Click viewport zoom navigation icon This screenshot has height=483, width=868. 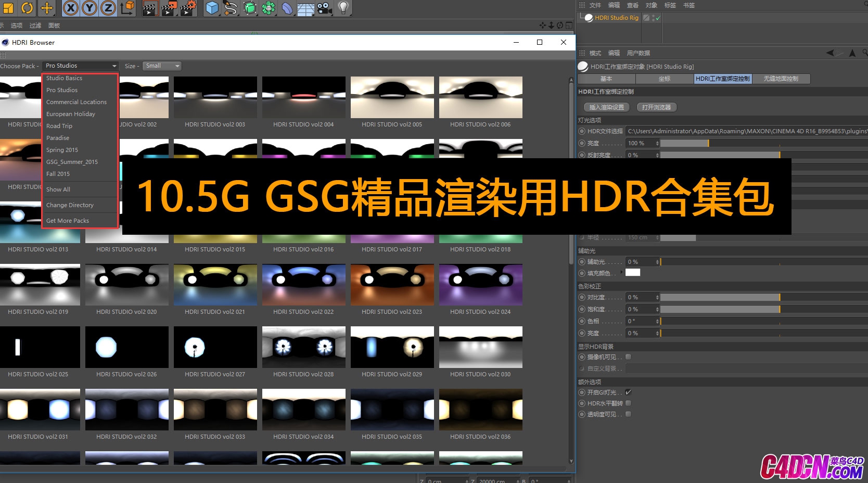coord(551,25)
